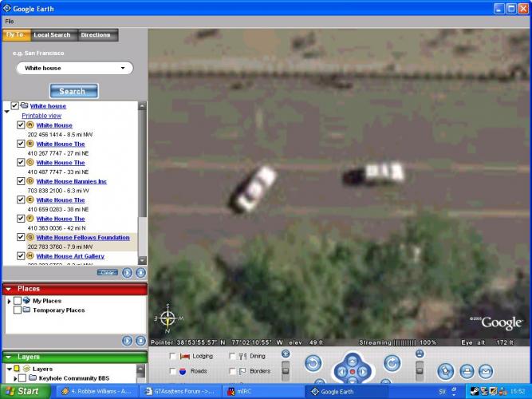Collapse the White house search results folder
The width and height of the screenshot is (532, 399).
tap(7, 112)
